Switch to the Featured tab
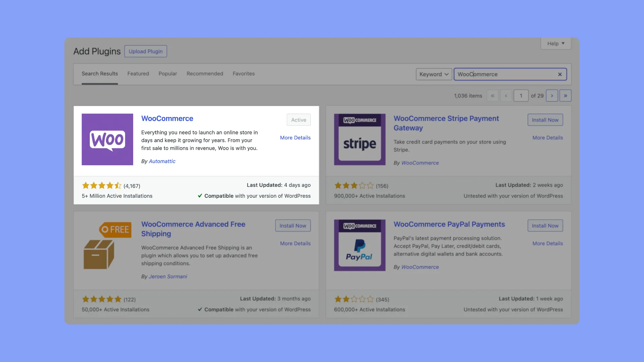The height and width of the screenshot is (362, 644). pos(138,74)
